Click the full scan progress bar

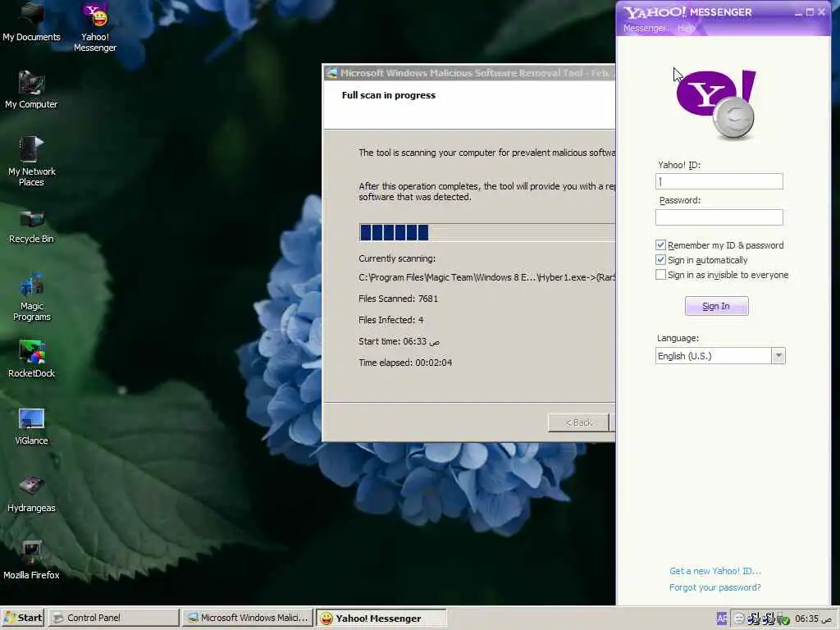point(486,232)
